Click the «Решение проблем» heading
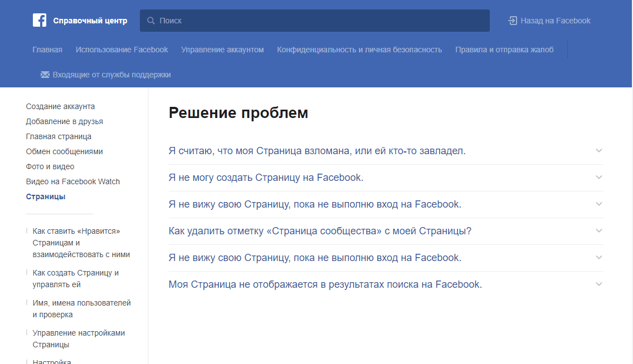This screenshot has width=633, height=364. (238, 113)
